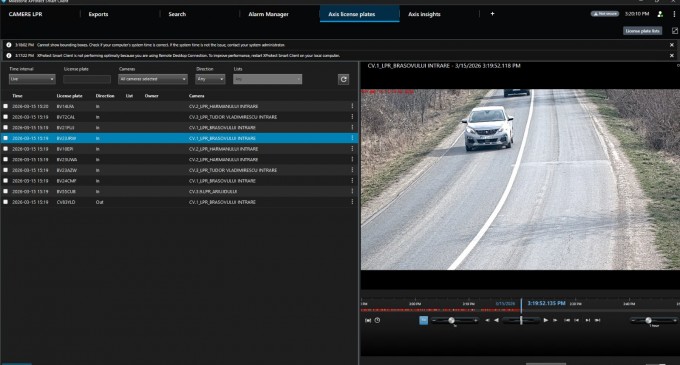This screenshot has height=365, width=680.
Task: Click the red recording track on the timeline
Action: point(440,310)
